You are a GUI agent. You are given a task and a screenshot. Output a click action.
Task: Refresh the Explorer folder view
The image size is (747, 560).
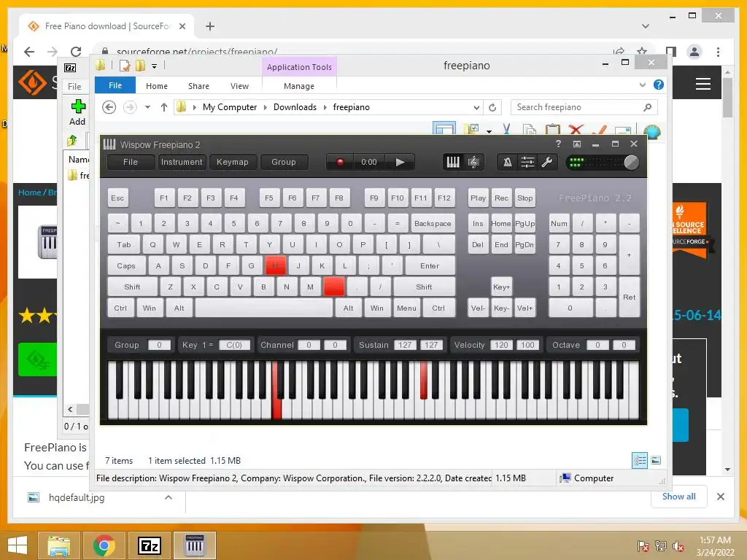pos(492,108)
